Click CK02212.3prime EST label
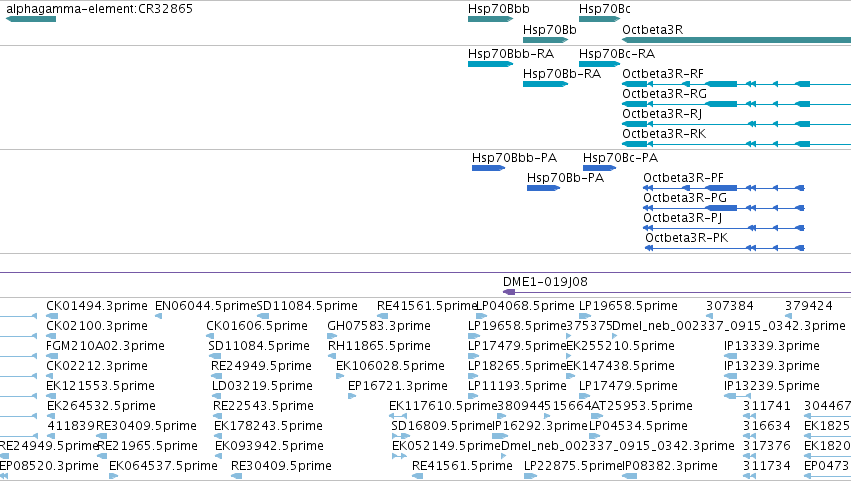851x481 pixels. point(97,366)
